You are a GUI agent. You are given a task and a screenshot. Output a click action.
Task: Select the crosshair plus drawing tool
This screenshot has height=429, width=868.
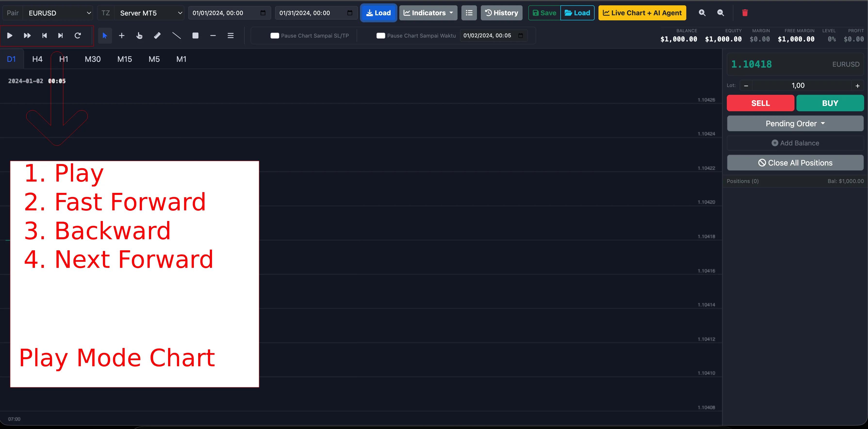tap(122, 36)
